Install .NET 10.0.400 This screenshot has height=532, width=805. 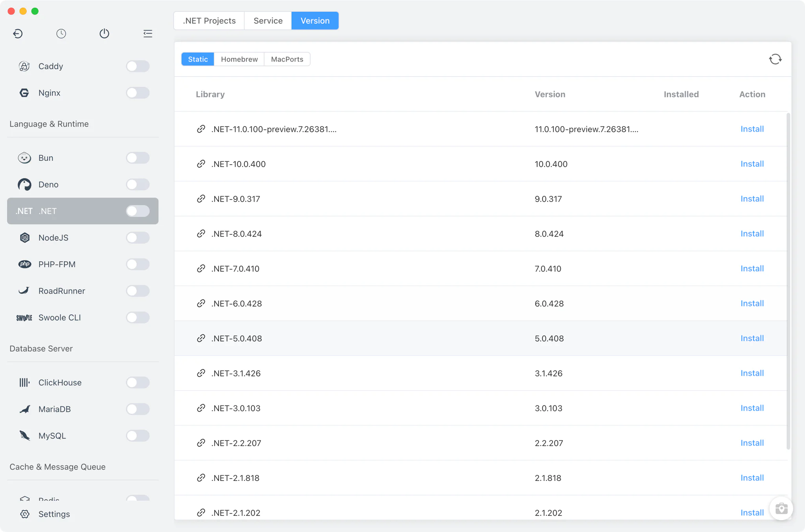pos(752,164)
